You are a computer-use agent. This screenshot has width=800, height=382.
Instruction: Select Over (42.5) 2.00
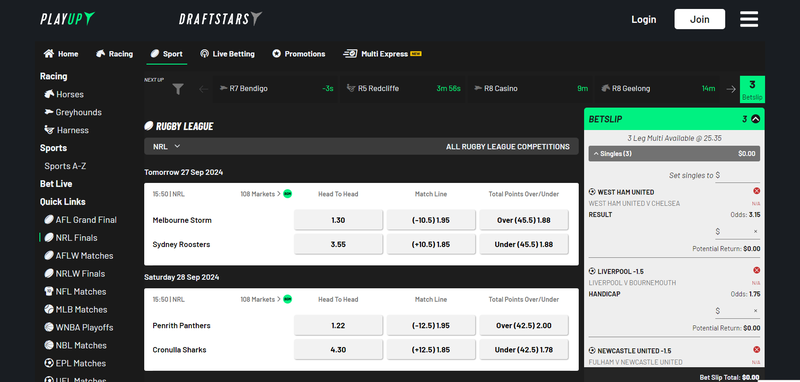tap(524, 325)
